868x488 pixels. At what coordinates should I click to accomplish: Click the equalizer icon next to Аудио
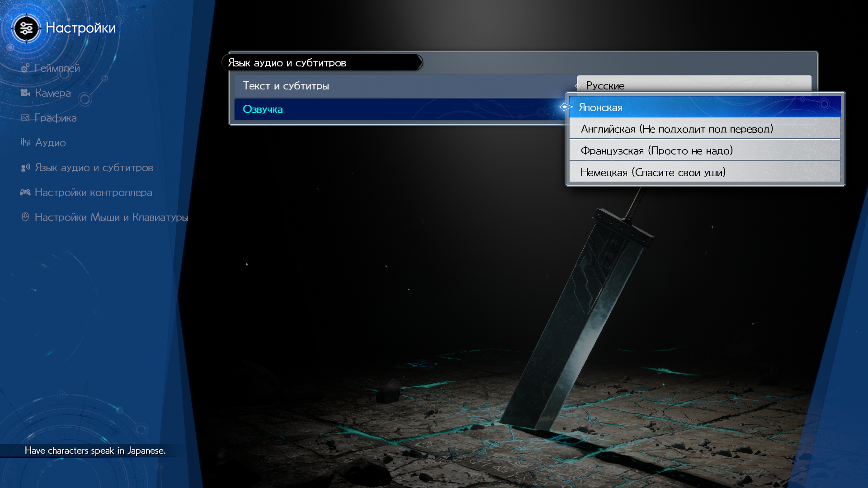click(25, 143)
